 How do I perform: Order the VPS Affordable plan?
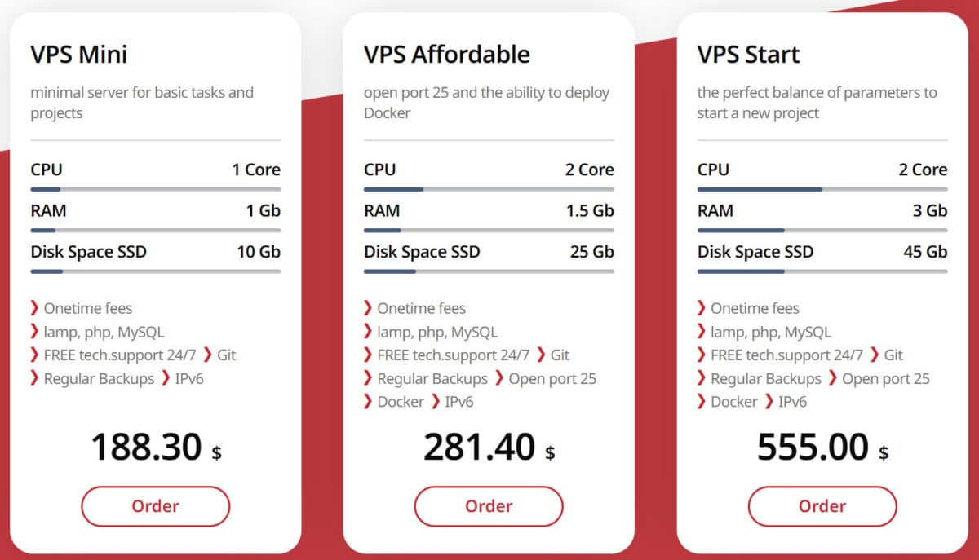tap(489, 506)
